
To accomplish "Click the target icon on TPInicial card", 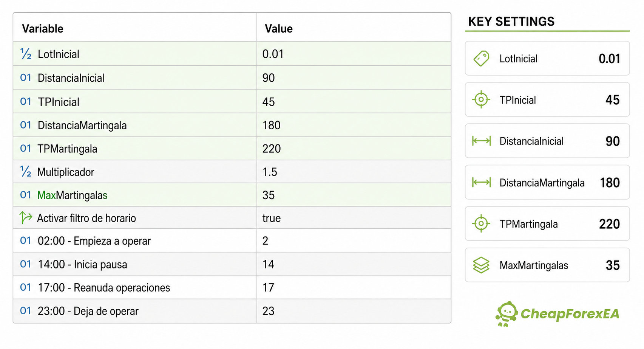I will [481, 99].
